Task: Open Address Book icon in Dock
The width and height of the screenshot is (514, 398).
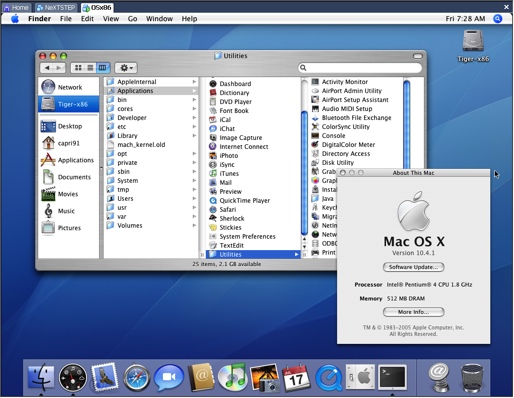Action: [x=201, y=377]
